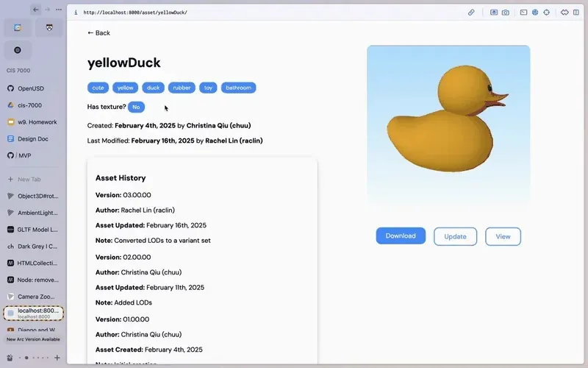Click the screen share icon in toolbar

tap(494, 13)
